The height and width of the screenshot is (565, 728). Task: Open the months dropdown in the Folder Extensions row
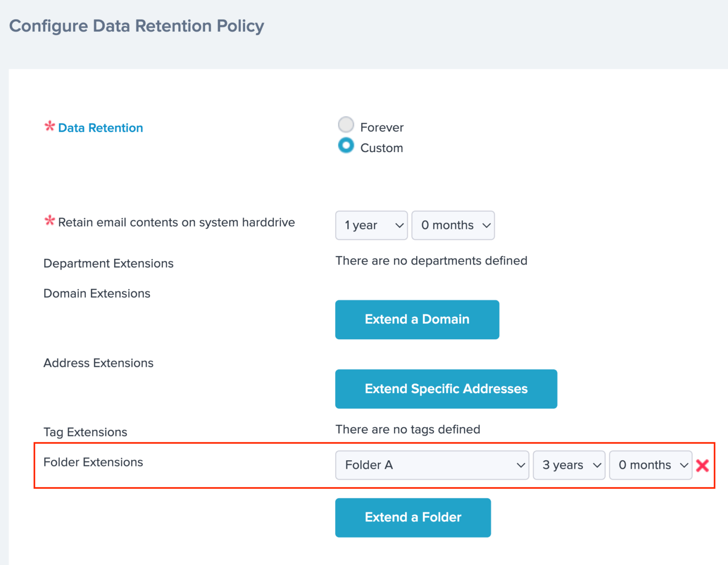pyautogui.click(x=650, y=465)
